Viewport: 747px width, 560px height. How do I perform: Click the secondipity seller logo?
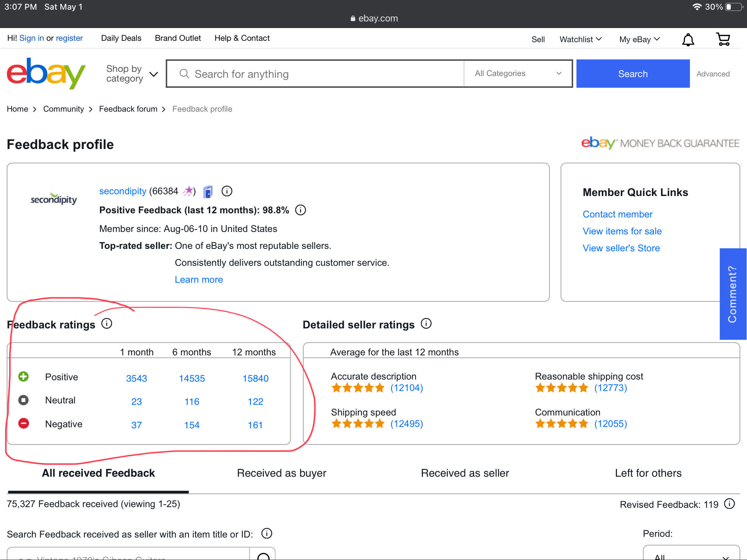point(54,199)
